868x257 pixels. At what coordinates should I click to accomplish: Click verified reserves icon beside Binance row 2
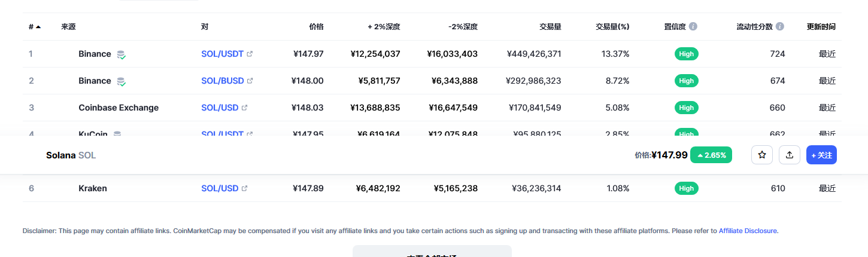pos(121,81)
